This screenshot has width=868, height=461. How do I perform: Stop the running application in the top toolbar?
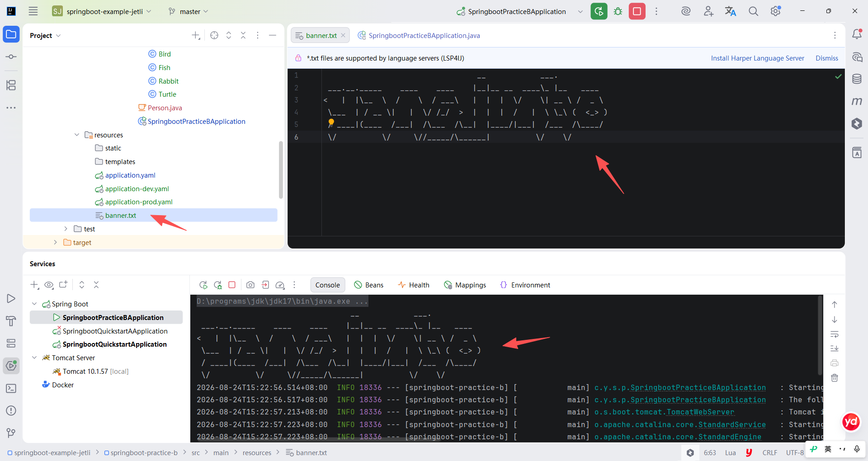tap(637, 11)
